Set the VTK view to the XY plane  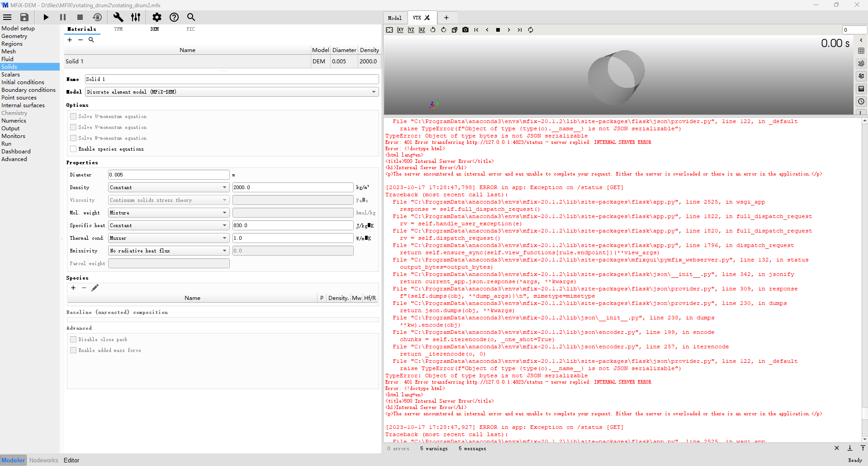400,30
